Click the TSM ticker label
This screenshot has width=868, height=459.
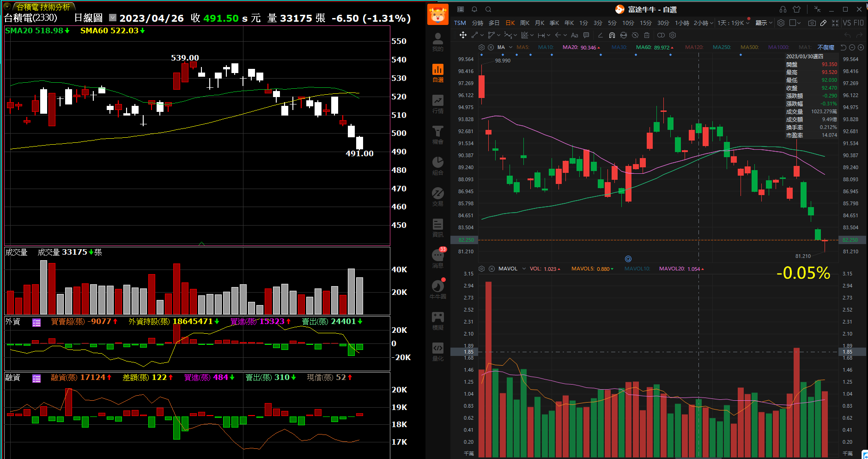point(460,23)
